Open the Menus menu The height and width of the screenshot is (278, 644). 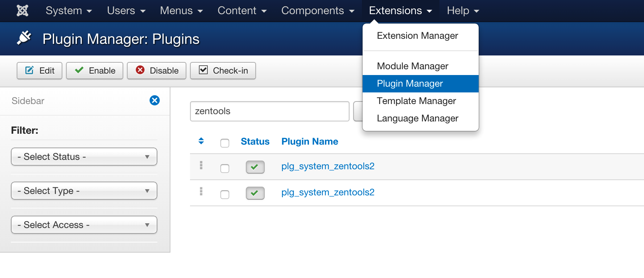point(181,11)
